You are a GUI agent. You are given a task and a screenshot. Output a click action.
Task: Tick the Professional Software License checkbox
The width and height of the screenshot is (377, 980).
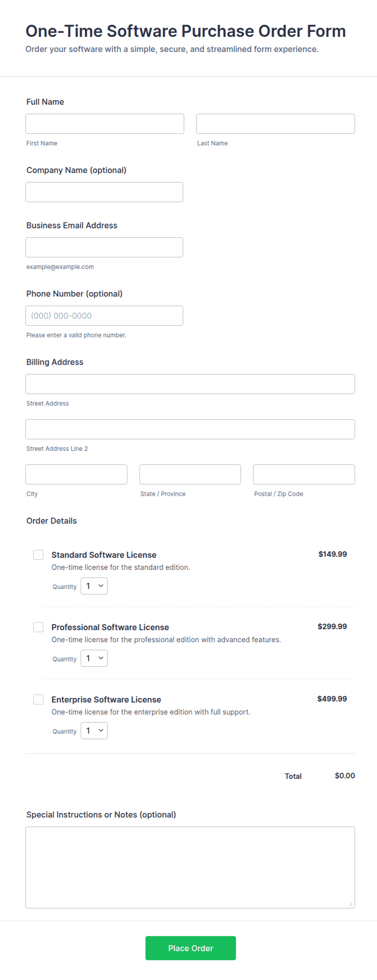pos(39,627)
